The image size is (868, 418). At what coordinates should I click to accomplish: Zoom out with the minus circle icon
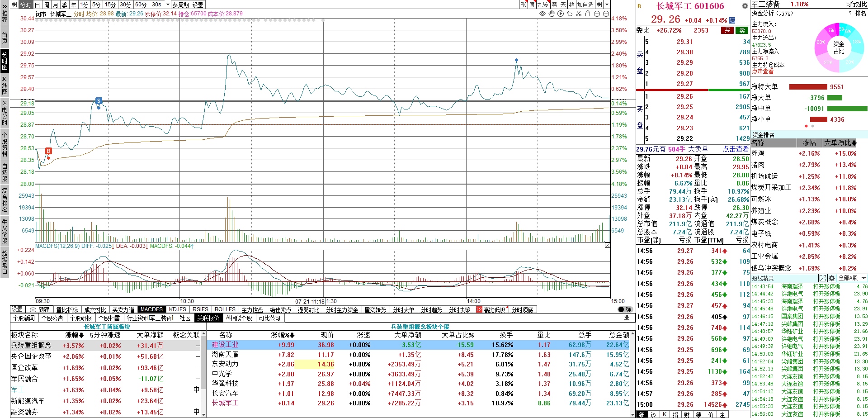(606, 14)
